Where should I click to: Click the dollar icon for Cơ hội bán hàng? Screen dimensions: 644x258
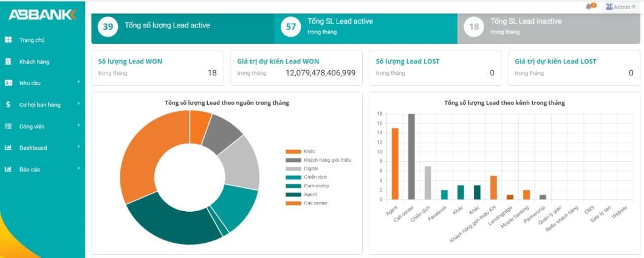coord(8,105)
